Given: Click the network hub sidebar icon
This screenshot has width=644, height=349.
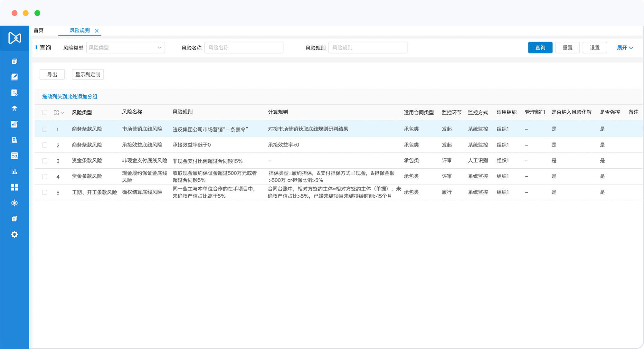Looking at the screenshot, I should [x=14, y=203].
